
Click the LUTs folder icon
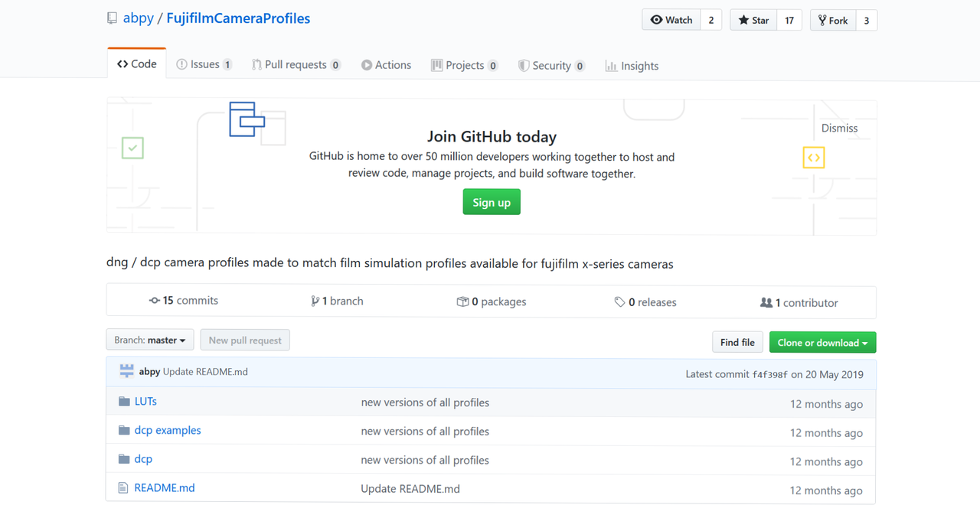tap(124, 402)
